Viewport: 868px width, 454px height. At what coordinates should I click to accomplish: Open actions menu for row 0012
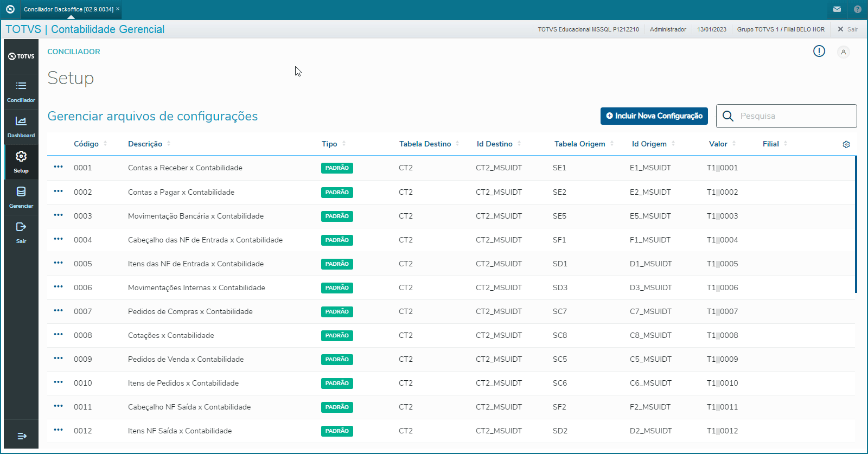coord(59,430)
